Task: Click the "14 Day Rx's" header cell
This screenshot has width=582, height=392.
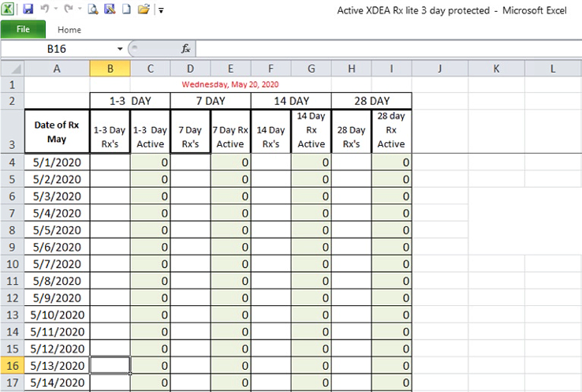Action: point(271,132)
